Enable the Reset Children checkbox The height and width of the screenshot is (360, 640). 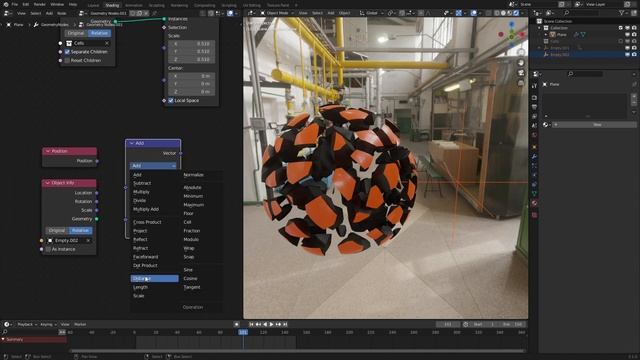tap(67, 60)
